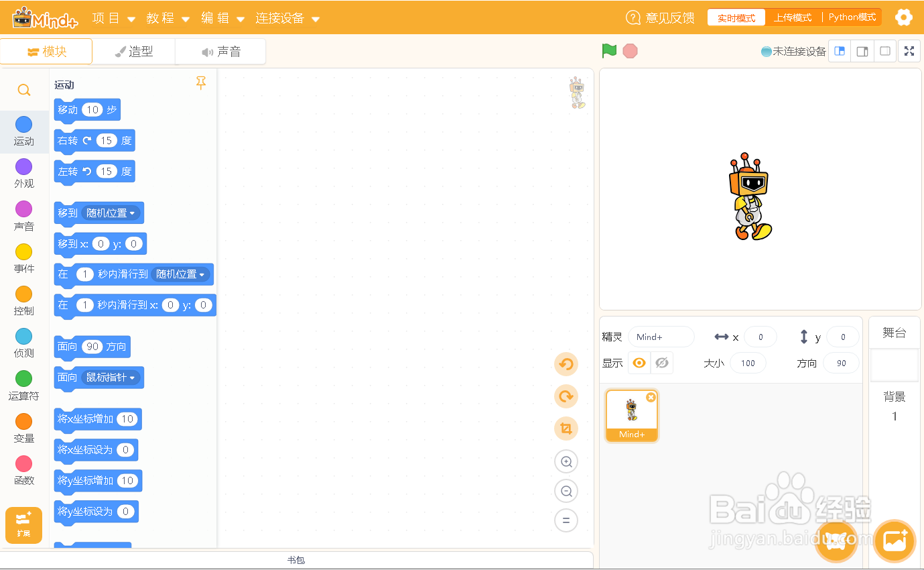Select the 运算符 operators category
This screenshot has width=924, height=570.
(24, 386)
